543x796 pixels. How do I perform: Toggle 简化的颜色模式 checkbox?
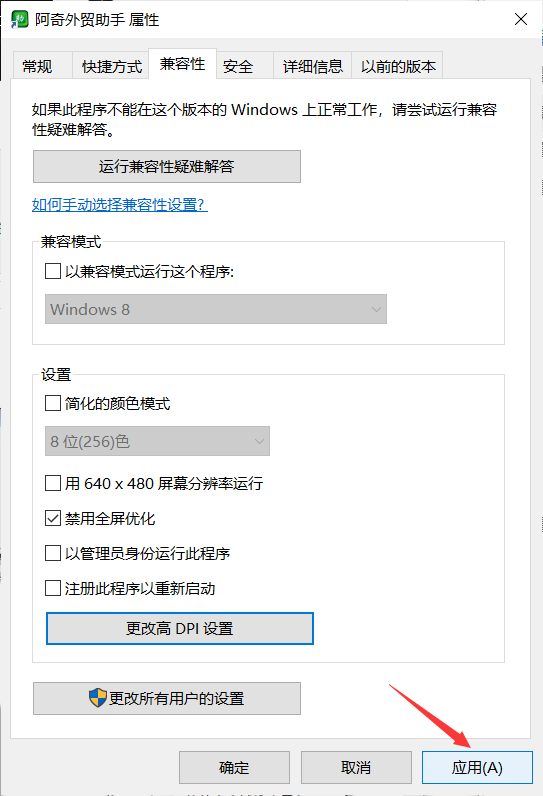coord(53,403)
